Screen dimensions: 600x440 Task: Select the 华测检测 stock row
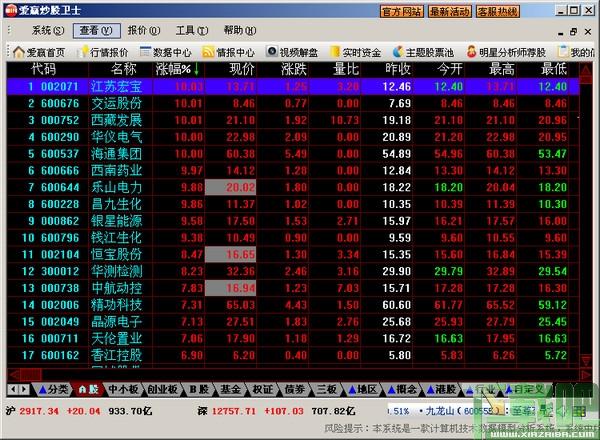pyautogui.click(x=293, y=271)
